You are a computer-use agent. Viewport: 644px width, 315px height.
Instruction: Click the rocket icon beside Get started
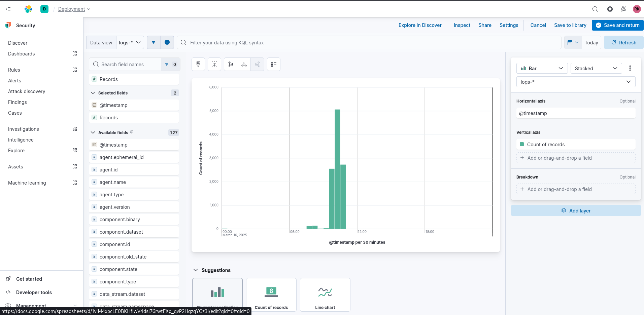pos(8,279)
